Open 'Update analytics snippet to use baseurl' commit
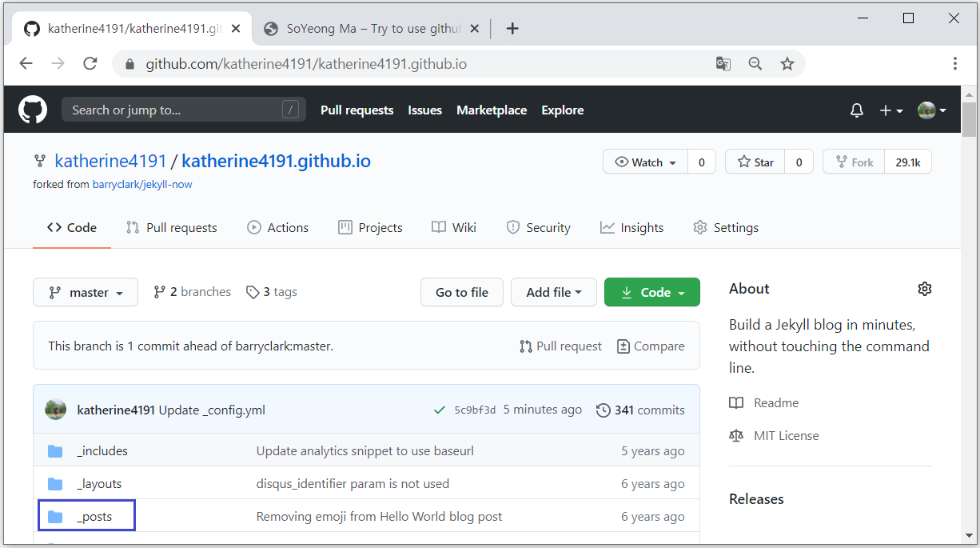Viewport: 980px width, 548px height. [x=365, y=451]
